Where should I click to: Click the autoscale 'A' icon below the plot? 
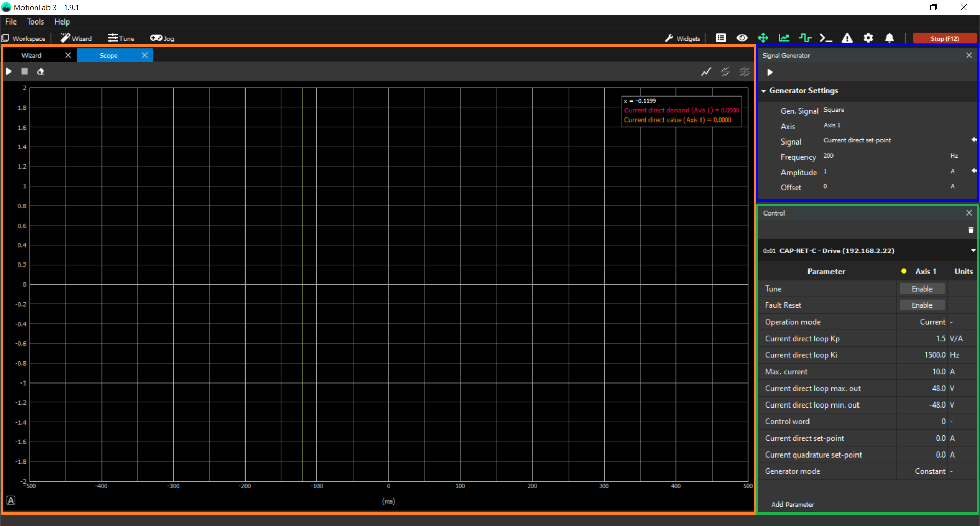(11, 500)
